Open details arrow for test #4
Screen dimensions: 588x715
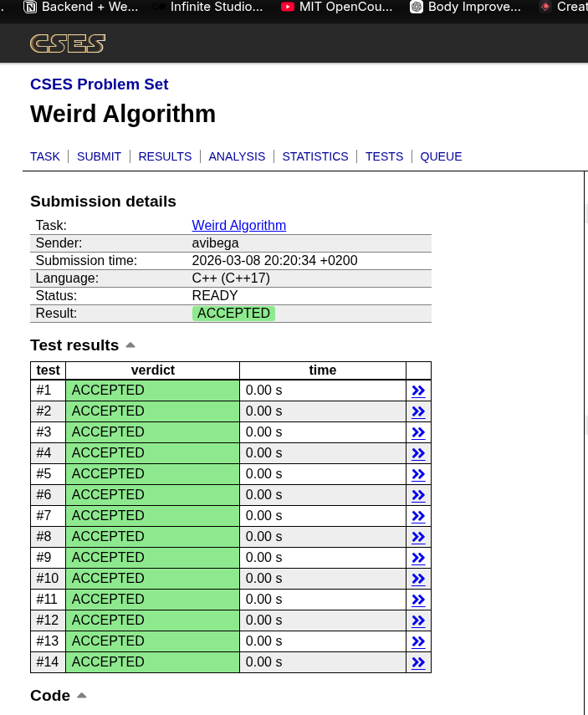pyautogui.click(x=418, y=453)
